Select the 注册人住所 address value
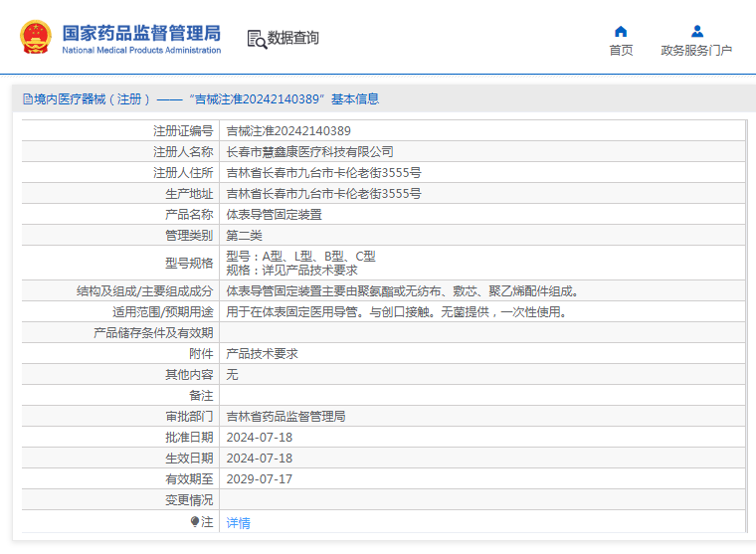Image resolution: width=756 pixels, height=554 pixels. point(324,173)
